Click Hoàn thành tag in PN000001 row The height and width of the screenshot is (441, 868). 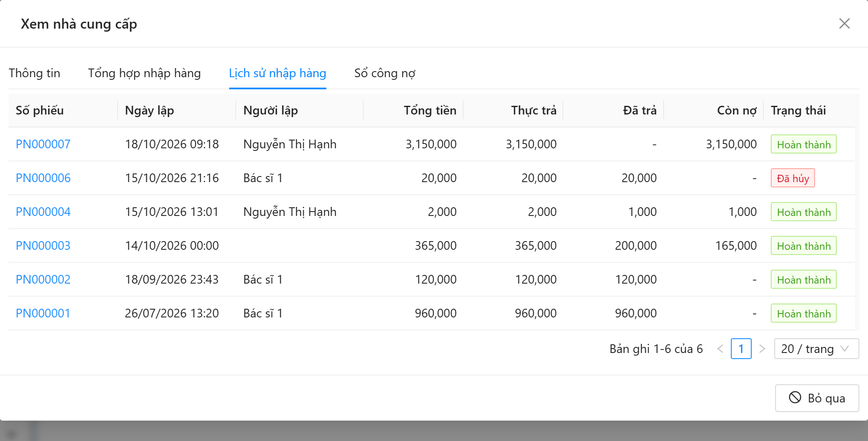click(x=804, y=313)
